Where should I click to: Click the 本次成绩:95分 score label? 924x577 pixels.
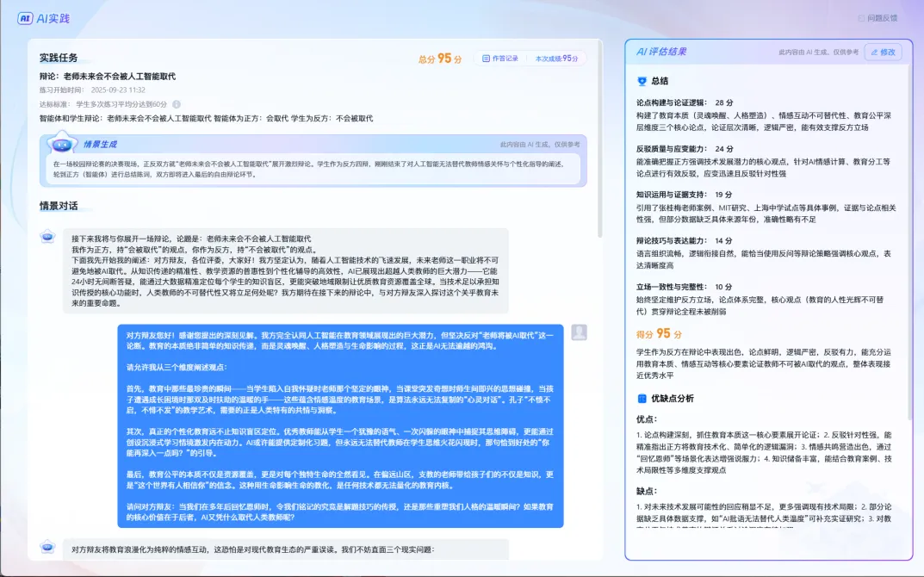coord(556,59)
